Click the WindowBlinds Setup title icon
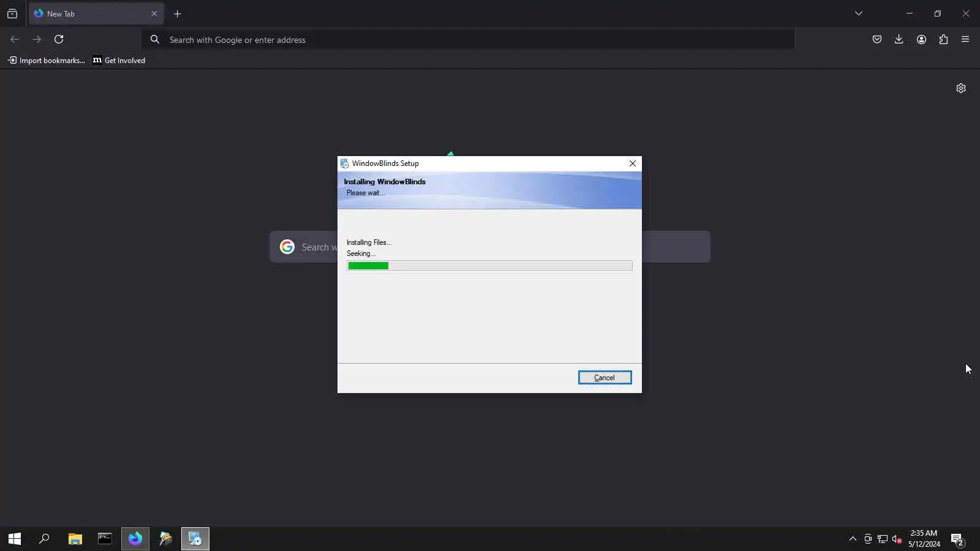 pyautogui.click(x=345, y=163)
